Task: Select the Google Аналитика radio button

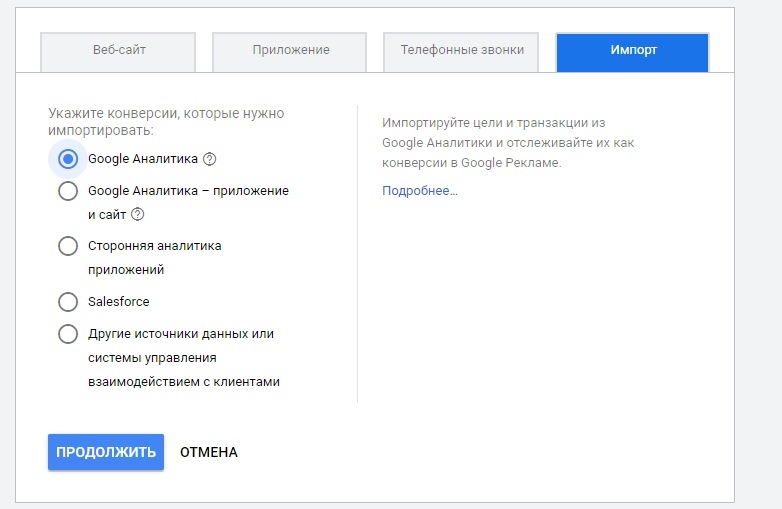Action: 68,159
